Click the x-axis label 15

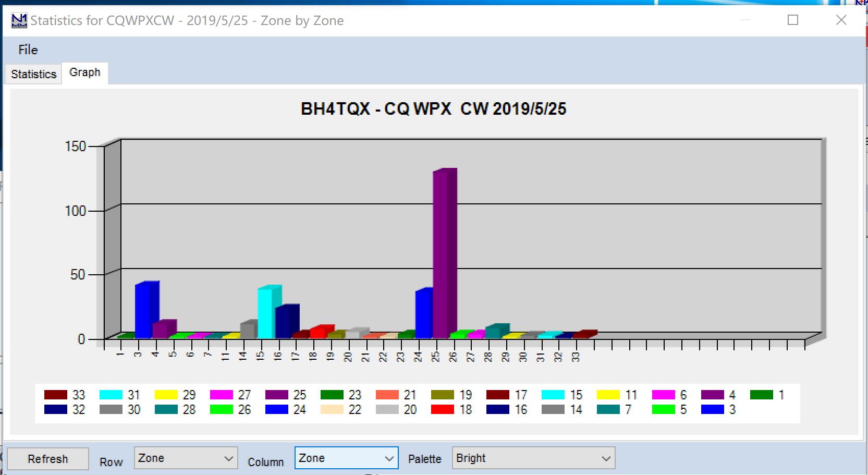click(260, 357)
